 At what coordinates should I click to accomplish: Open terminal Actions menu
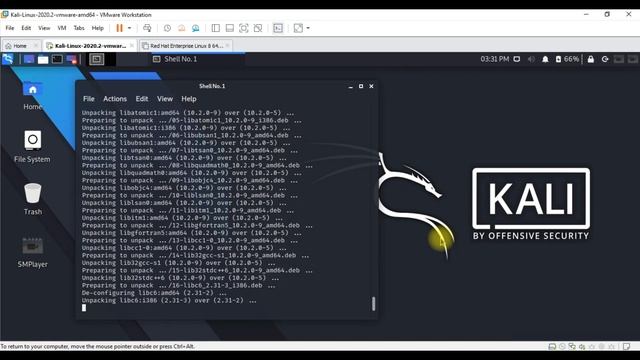(x=115, y=99)
